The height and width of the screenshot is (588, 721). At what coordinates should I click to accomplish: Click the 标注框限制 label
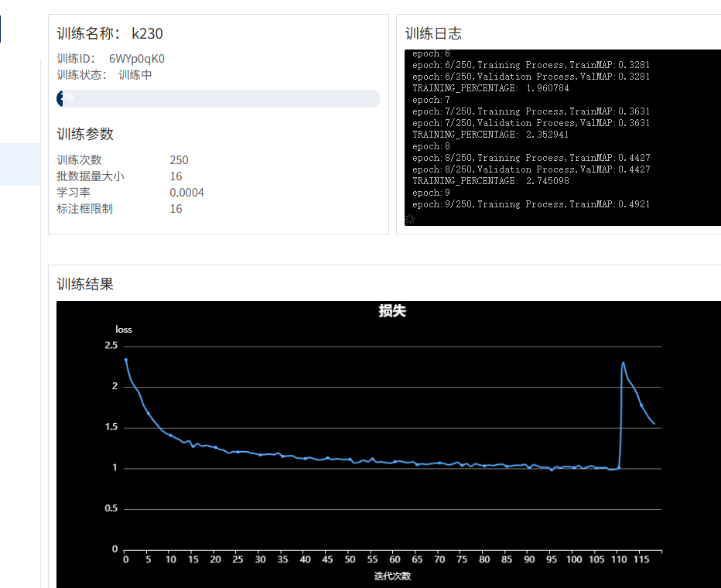point(84,209)
